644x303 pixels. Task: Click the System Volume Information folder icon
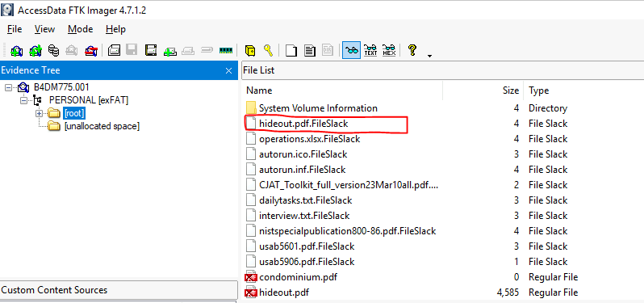[251, 108]
